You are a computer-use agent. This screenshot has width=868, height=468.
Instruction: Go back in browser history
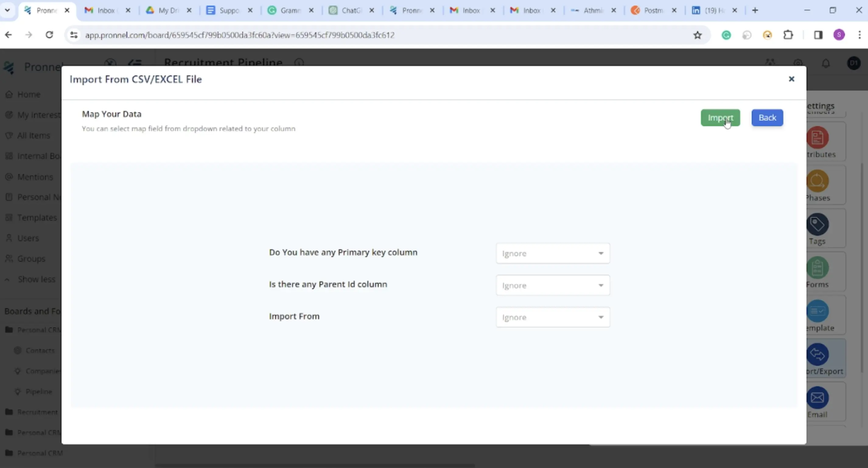[x=9, y=35]
